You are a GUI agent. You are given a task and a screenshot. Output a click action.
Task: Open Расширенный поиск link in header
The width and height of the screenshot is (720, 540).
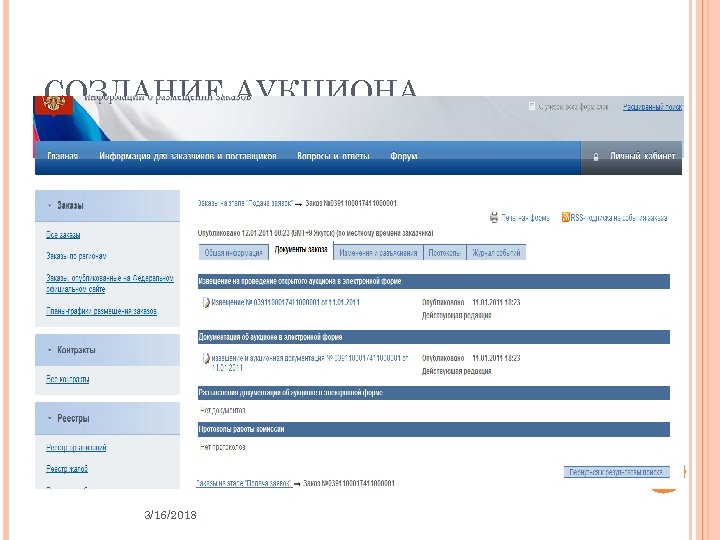pyautogui.click(x=652, y=107)
